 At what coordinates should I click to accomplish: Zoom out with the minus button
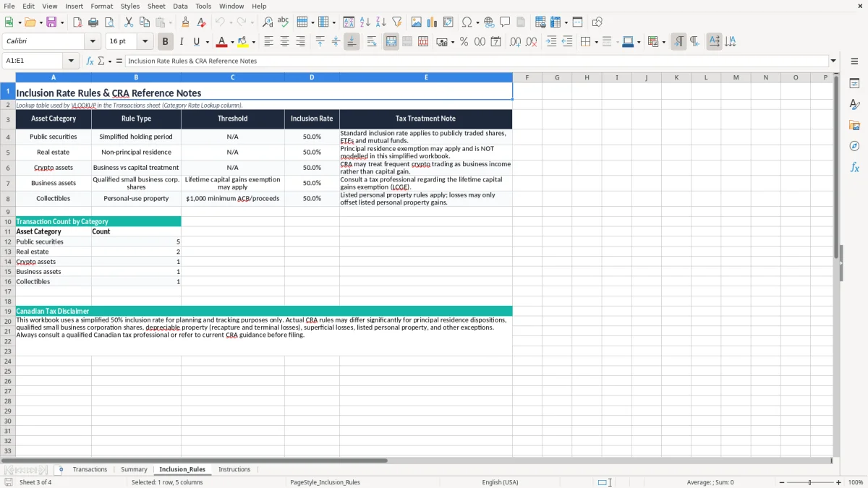click(x=780, y=482)
